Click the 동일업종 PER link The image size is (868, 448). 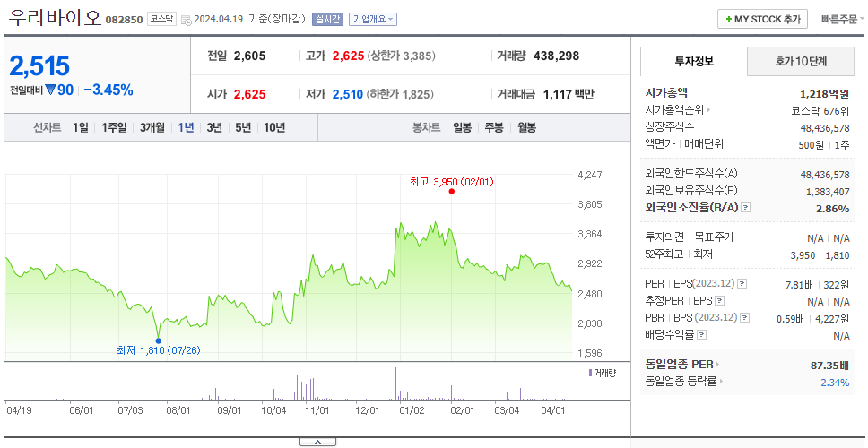tap(679, 365)
